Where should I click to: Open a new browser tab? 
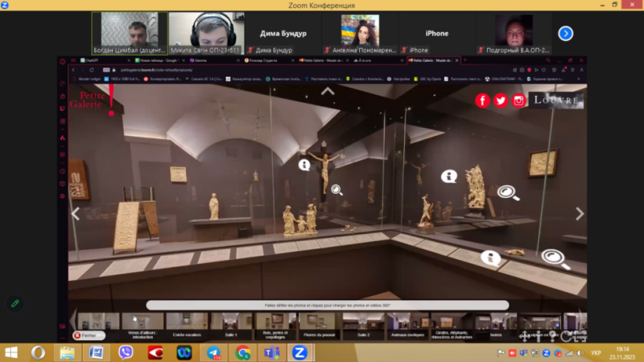(x=465, y=60)
